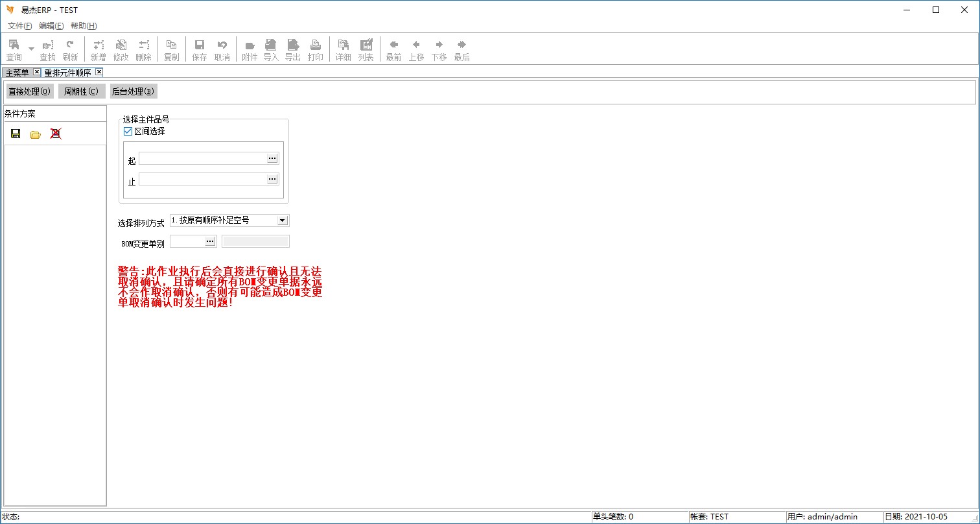Save condition scheme with floppy disk icon
Viewport: 980px width, 524px height.
pyautogui.click(x=16, y=134)
